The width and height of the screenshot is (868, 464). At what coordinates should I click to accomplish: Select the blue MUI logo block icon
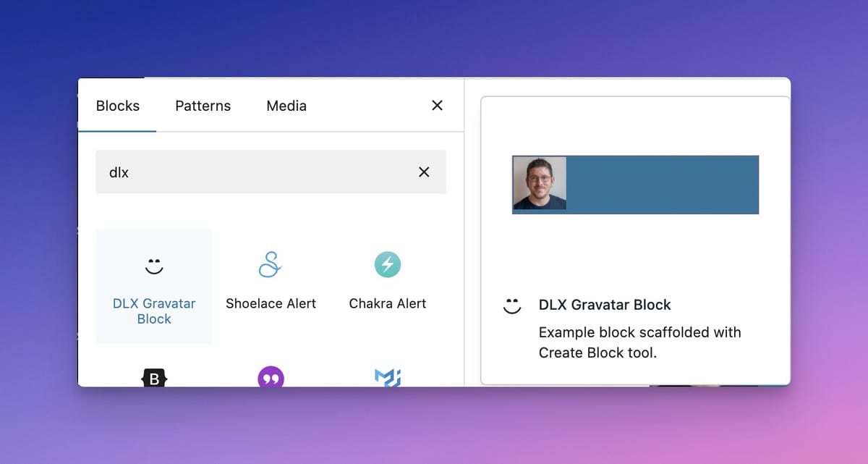click(387, 378)
